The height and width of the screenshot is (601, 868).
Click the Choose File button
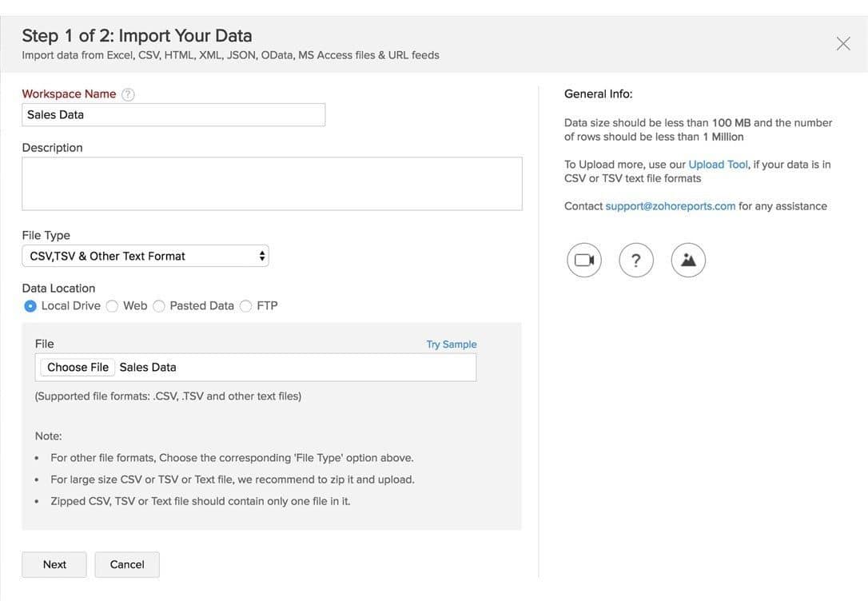pyautogui.click(x=78, y=368)
